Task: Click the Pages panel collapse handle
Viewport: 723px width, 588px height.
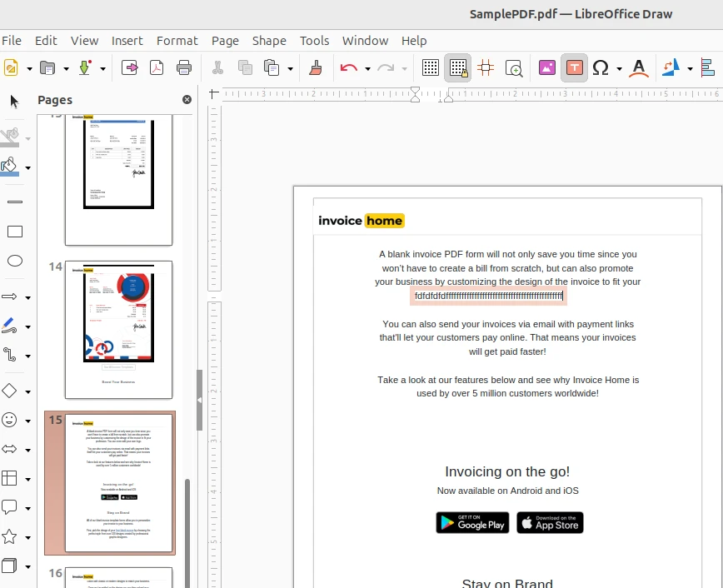Action: 199,400
